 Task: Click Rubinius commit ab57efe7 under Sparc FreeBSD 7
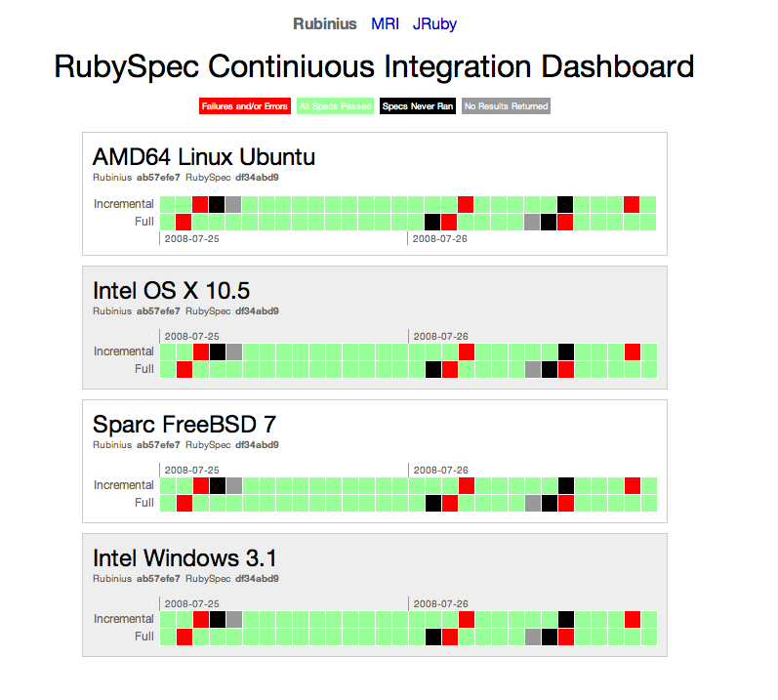pyautogui.click(x=158, y=445)
